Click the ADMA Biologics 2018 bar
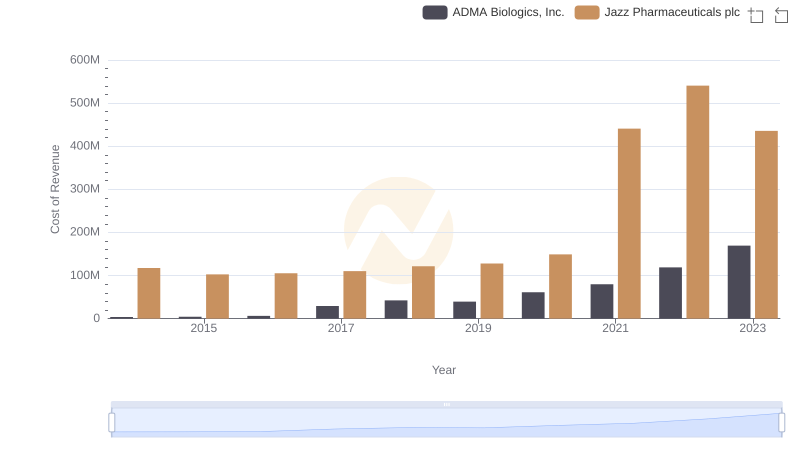The height and width of the screenshot is (461, 800). [x=396, y=310]
